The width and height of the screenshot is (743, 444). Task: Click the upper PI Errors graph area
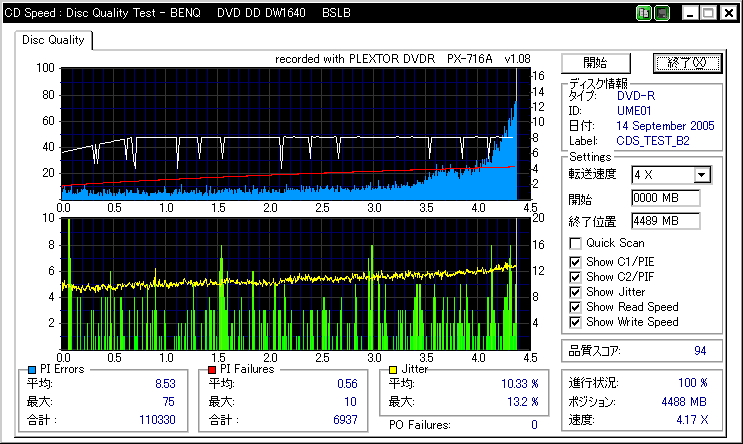(296, 134)
